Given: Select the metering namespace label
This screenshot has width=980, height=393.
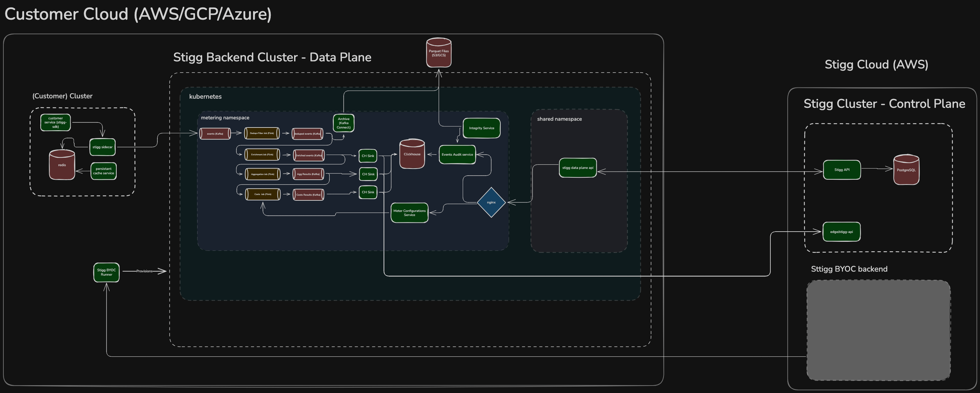Looking at the screenshot, I should [225, 118].
